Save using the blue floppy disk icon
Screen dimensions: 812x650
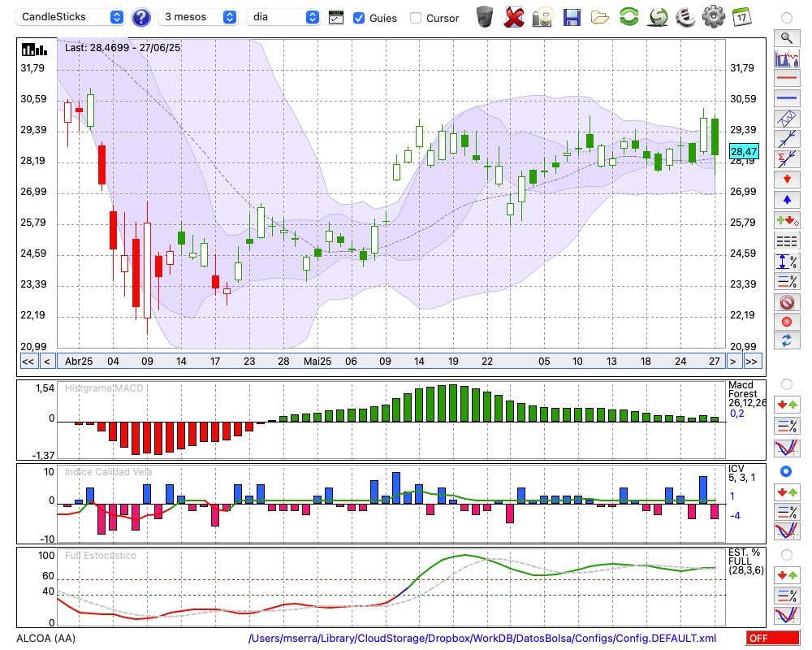pyautogui.click(x=572, y=17)
